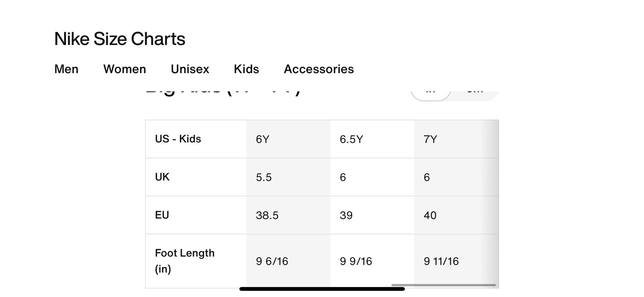Click the UK 5.5 size cell
Screen dimensions: 644x297
tap(288, 177)
